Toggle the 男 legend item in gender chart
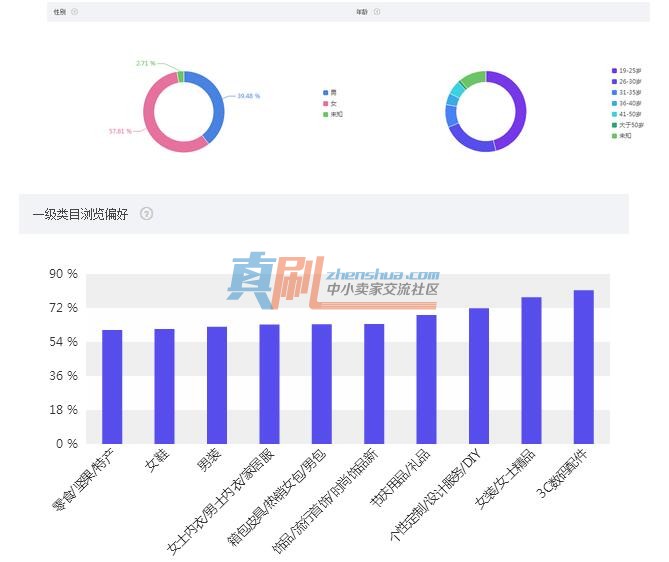Viewport: 669px width, 562px height. click(x=329, y=93)
